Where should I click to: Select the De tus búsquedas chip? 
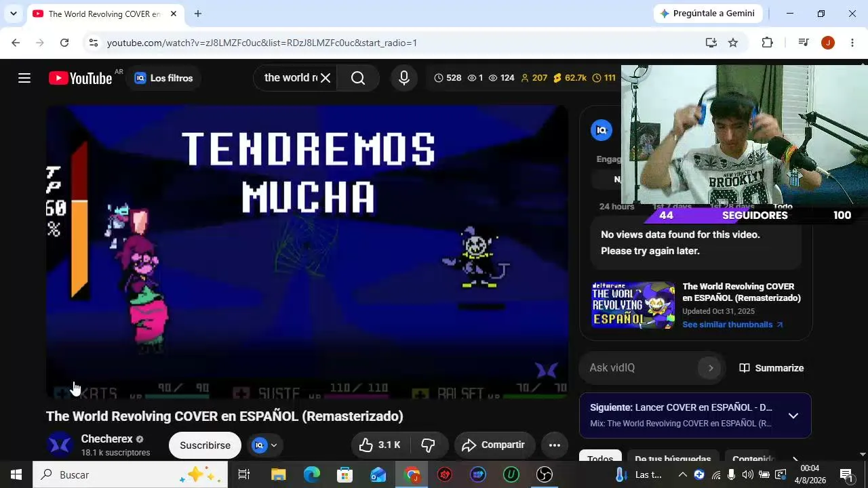[673, 460]
